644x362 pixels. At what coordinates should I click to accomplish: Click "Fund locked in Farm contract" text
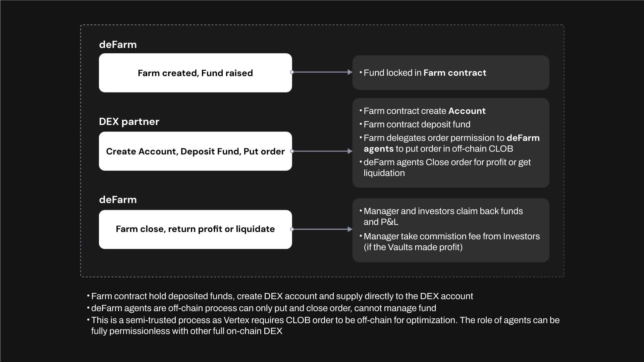click(x=425, y=73)
